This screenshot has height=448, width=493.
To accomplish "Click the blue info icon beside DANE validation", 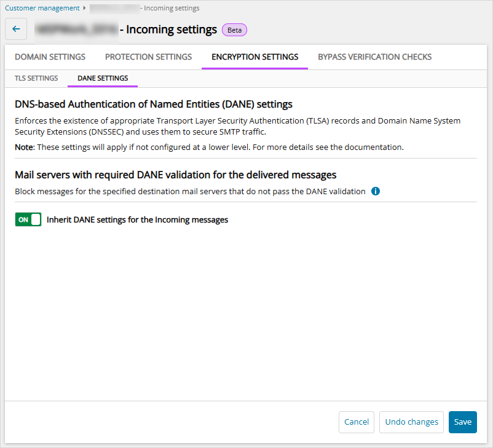I will coord(376,191).
